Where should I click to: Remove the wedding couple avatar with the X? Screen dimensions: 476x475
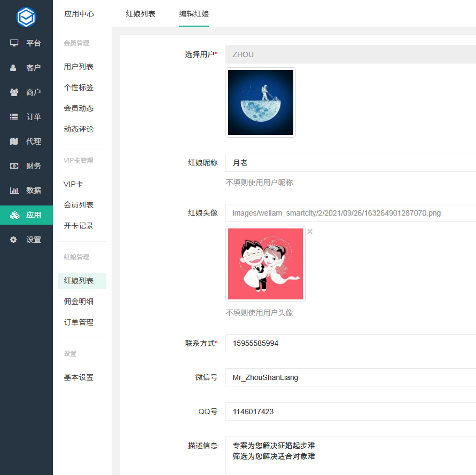click(310, 232)
